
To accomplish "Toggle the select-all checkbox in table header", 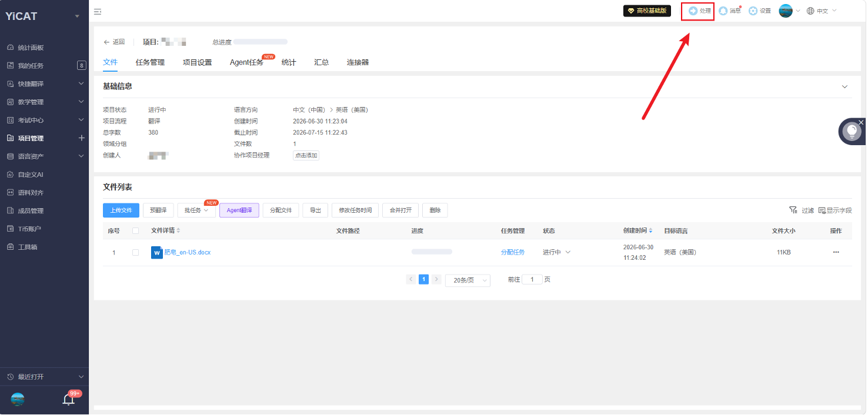I will click(x=136, y=231).
